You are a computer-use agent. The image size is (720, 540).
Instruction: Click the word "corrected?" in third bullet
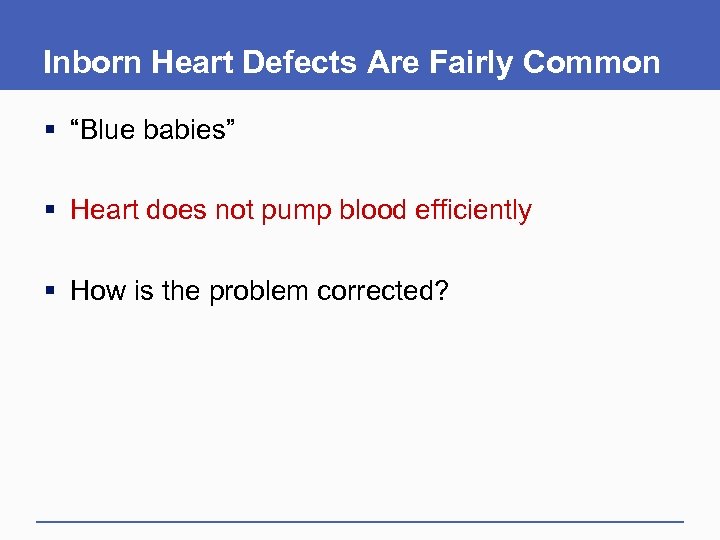[384, 290]
